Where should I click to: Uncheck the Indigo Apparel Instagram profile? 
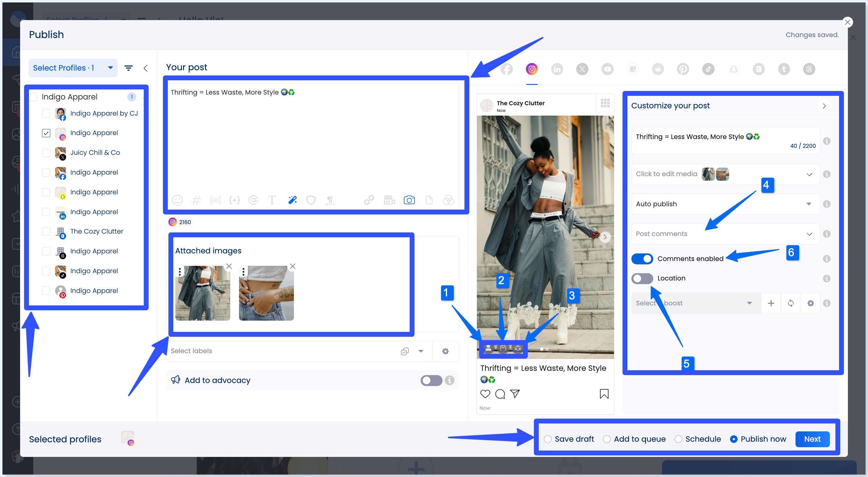pyautogui.click(x=46, y=133)
